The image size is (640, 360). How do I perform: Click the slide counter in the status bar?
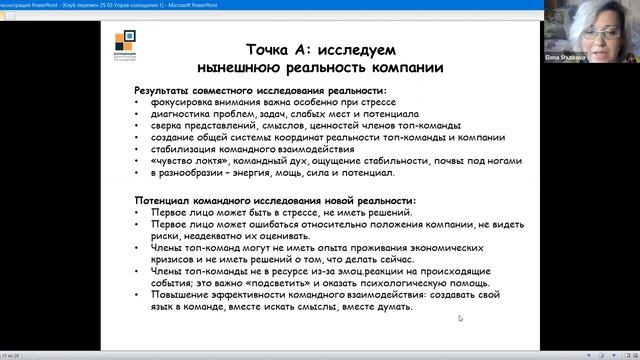click(11, 356)
